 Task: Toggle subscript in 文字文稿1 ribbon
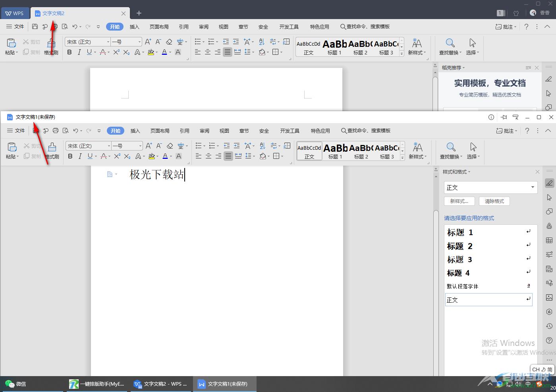pos(127,156)
